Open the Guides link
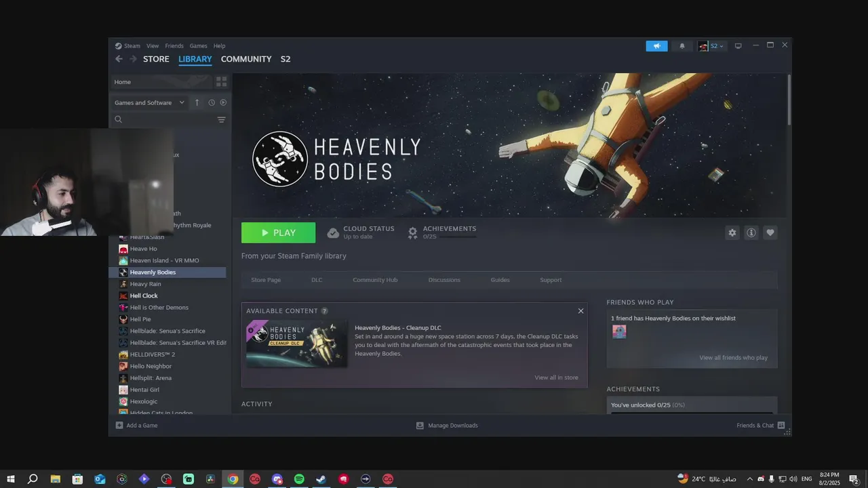 (x=500, y=280)
